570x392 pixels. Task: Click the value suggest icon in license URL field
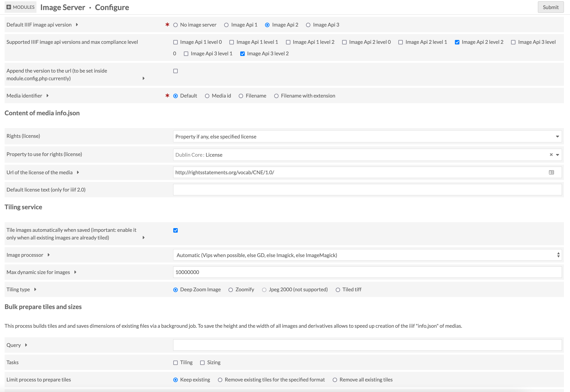click(x=551, y=172)
